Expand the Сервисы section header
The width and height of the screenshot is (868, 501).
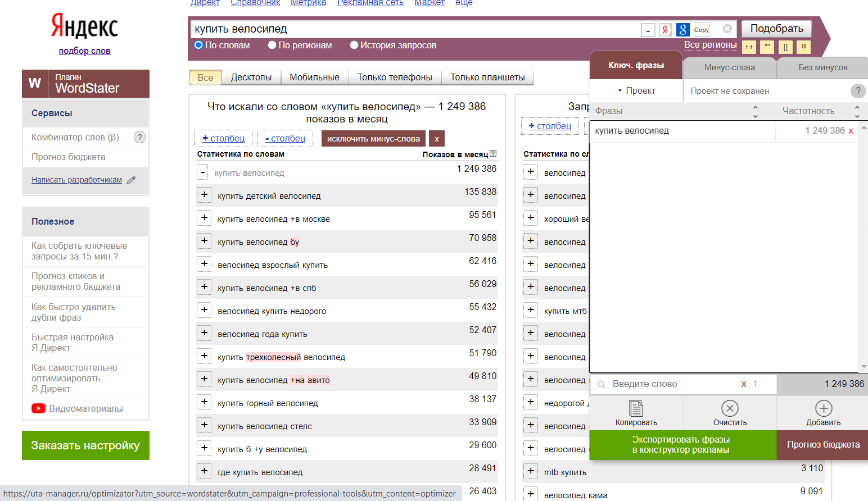(85, 113)
